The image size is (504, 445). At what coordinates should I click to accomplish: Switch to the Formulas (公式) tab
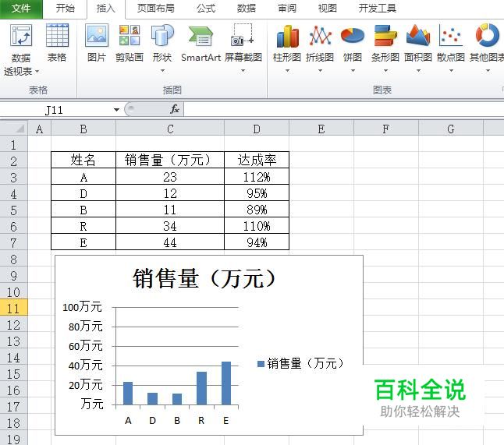click(206, 9)
